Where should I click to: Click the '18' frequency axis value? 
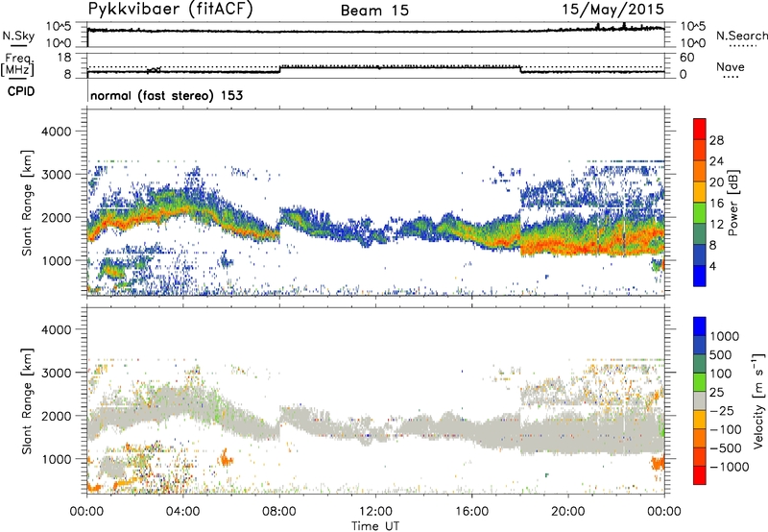coord(64,58)
